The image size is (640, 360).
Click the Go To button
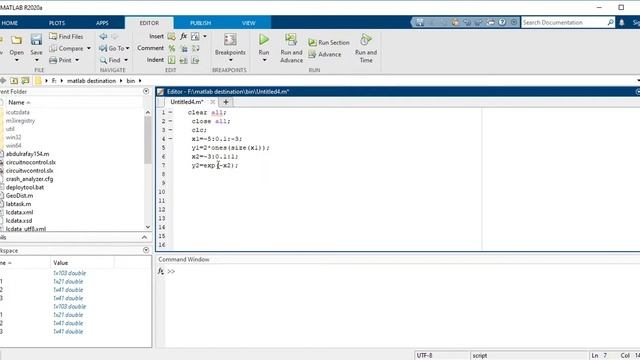[112, 48]
